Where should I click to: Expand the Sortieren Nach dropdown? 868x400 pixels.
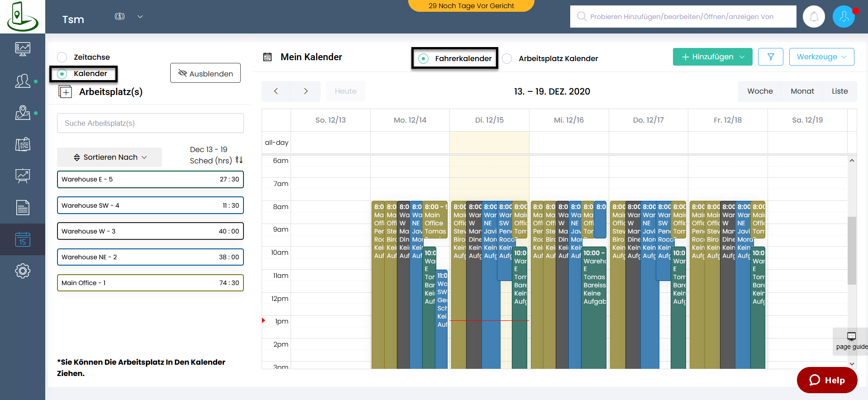110,157
